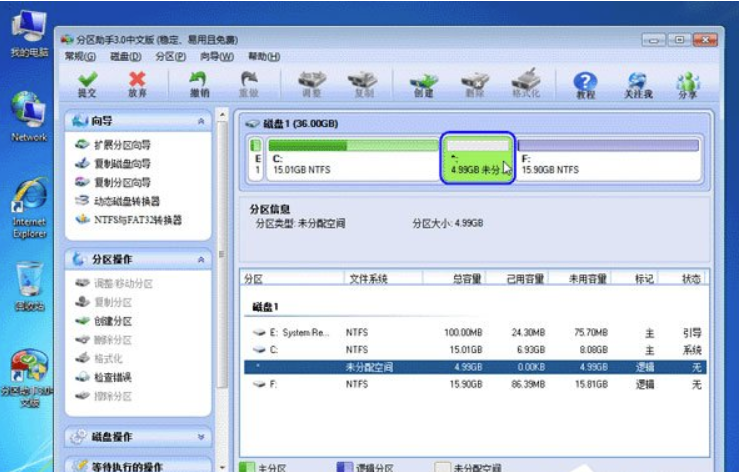
Task: Select the 4.99GB unallocated partition block
Action: (477, 158)
